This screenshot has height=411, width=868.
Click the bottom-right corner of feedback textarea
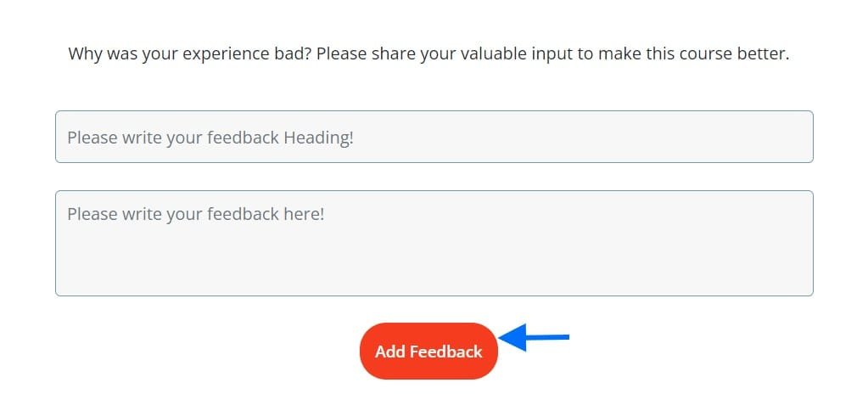(808, 290)
